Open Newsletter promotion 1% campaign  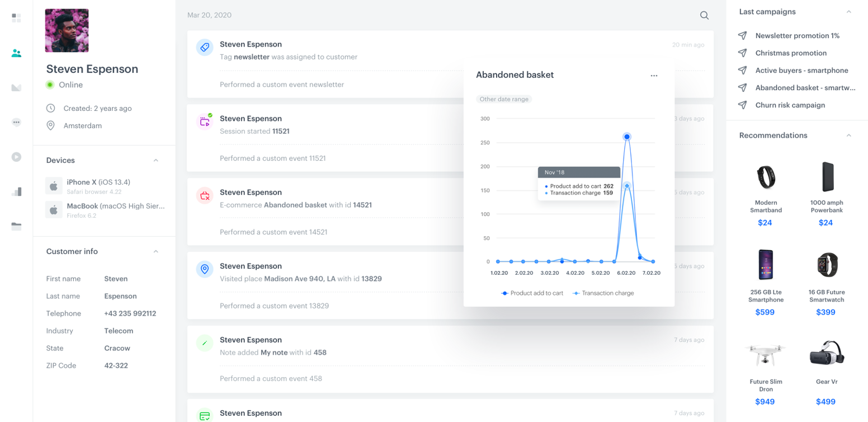[798, 35]
